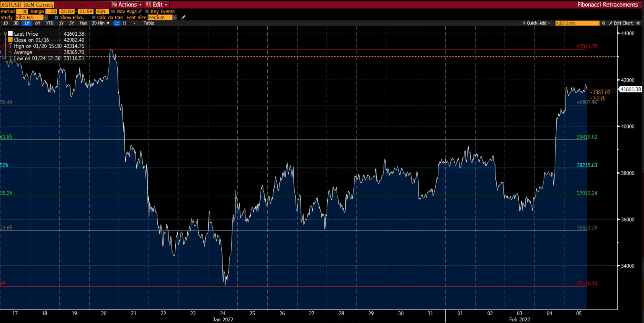Click pencil icon next to Mov Avgs

coord(140,11)
